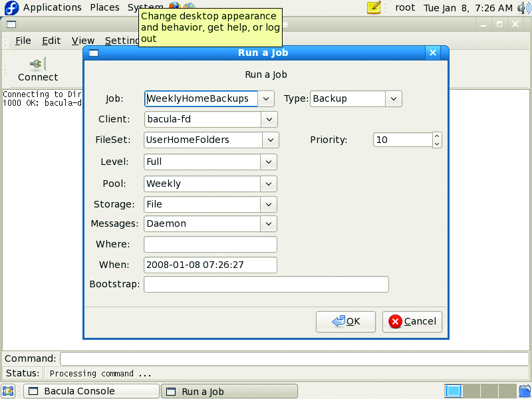Open the Run a Job window menu icon
This screenshot has height=399, width=532.
94,53
